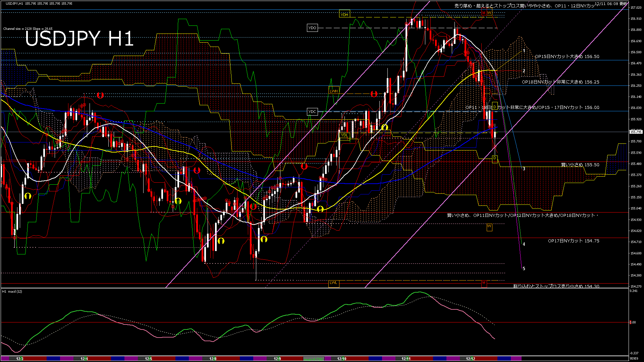Click the yellow YDH level label
This screenshot has width=644, height=362.
coord(344,14)
